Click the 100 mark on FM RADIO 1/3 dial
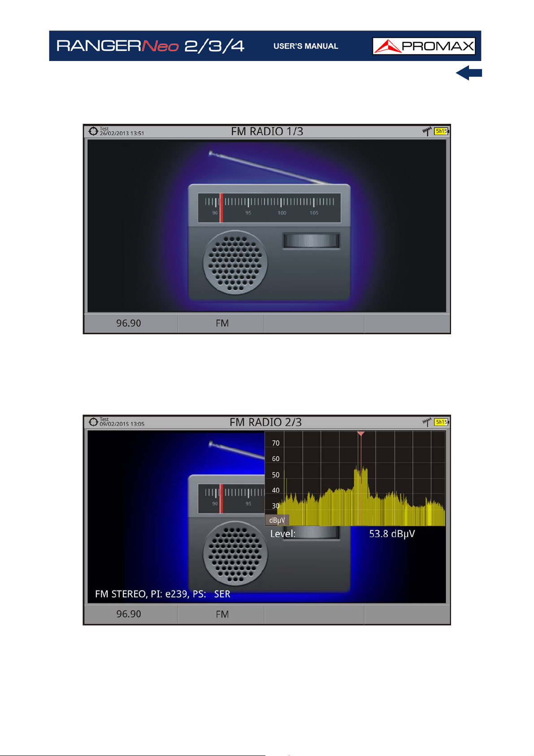 pos(282,213)
